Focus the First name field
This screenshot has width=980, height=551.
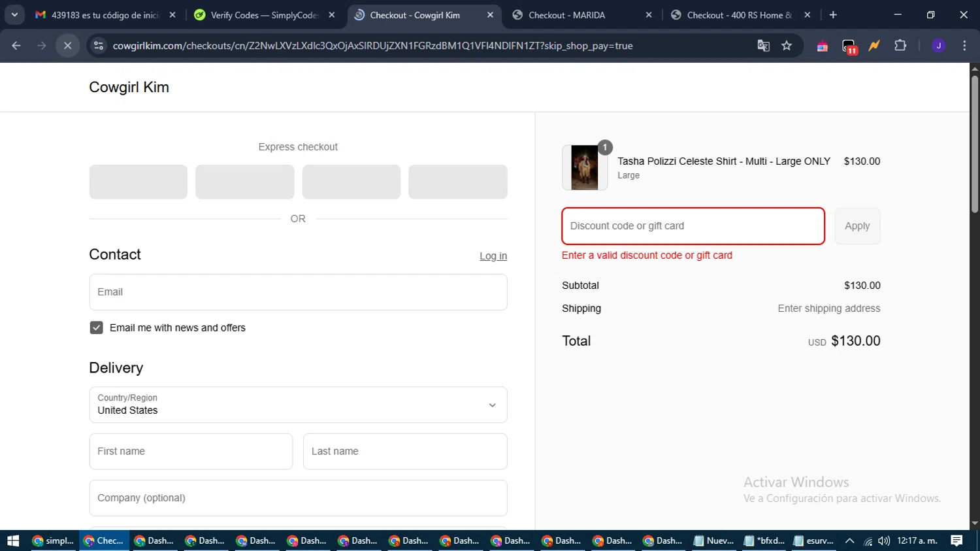tap(191, 451)
